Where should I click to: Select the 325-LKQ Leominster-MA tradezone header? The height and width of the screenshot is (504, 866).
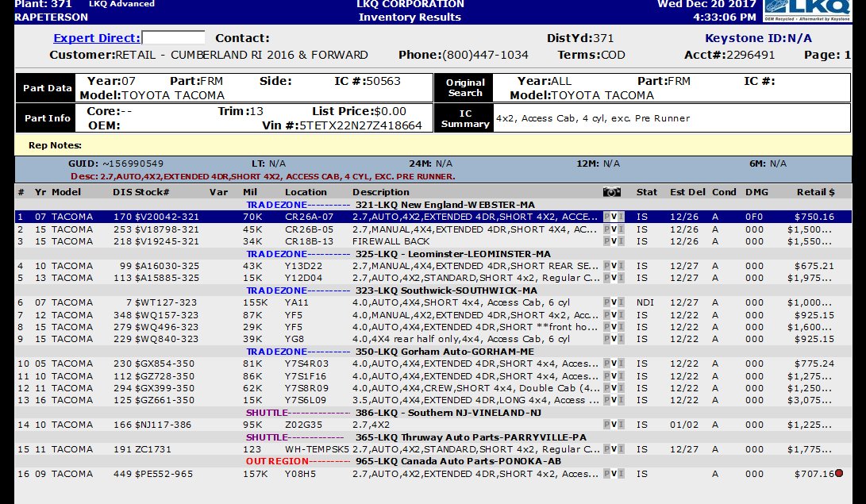click(x=453, y=254)
